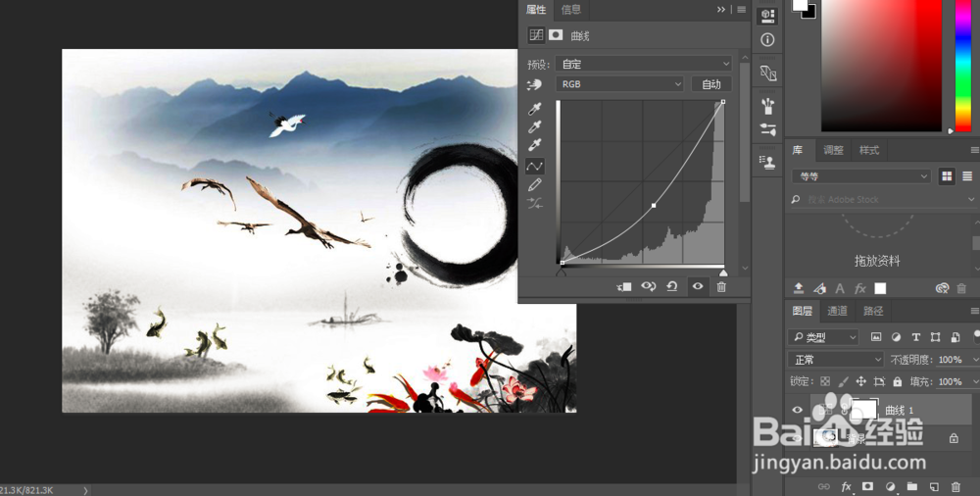
Task: Open the library selection dropdown
Action: click(x=861, y=176)
